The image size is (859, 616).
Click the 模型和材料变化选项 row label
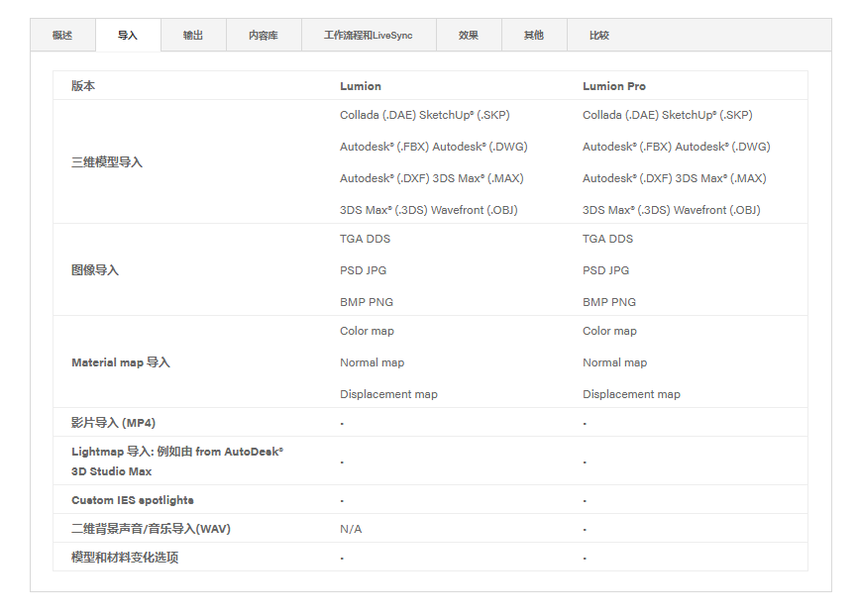125,558
